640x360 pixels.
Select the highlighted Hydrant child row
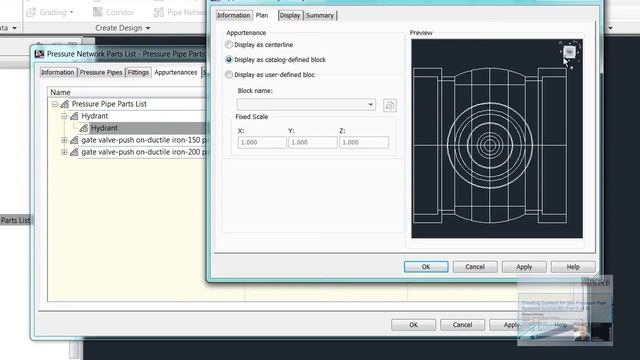pyautogui.click(x=104, y=128)
